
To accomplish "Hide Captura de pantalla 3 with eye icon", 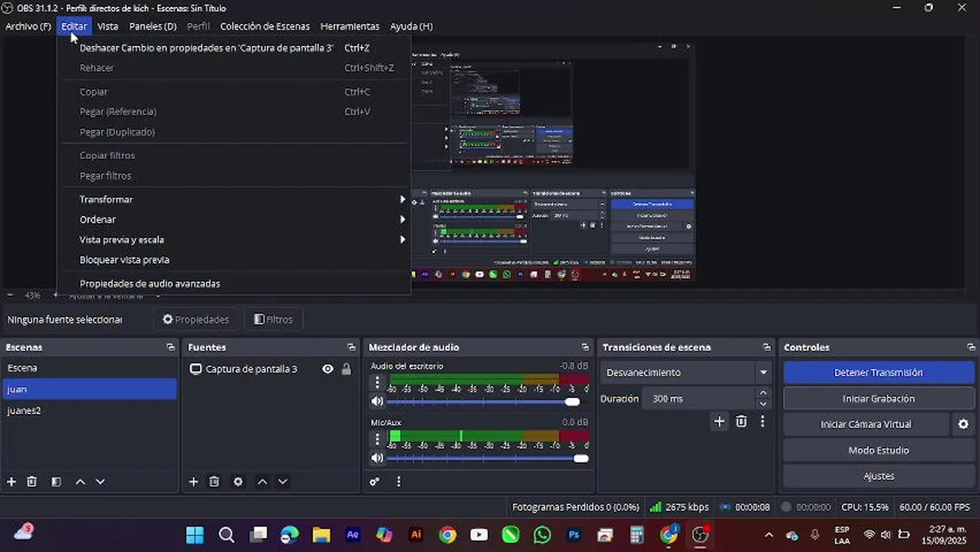I will coord(327,369).
